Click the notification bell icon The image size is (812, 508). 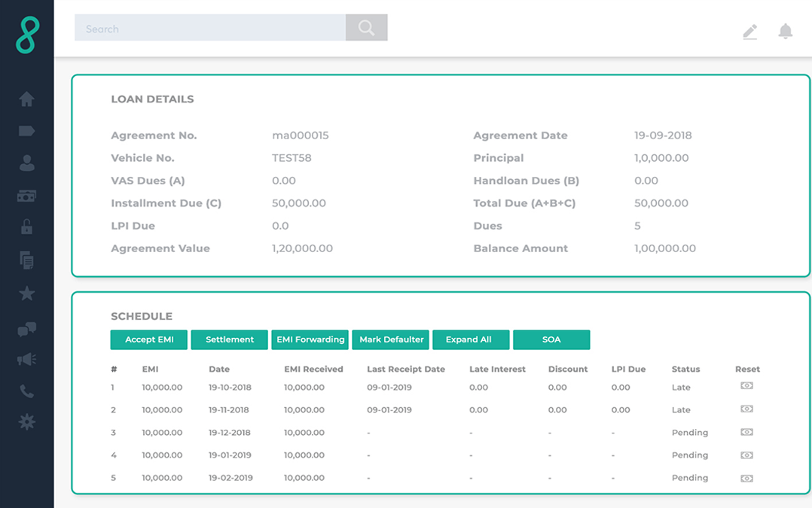pos(785,31)
